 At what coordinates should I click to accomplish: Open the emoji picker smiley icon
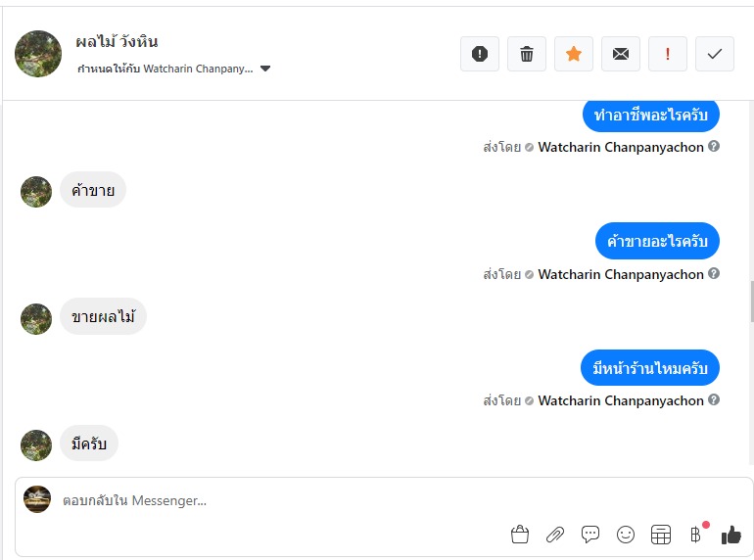point(626,535)
